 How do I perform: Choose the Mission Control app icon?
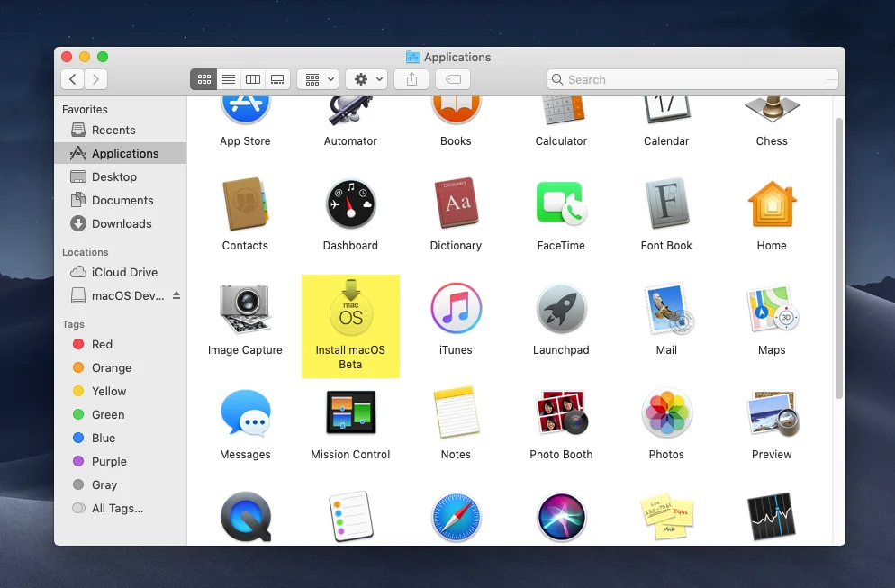point(350,412)
